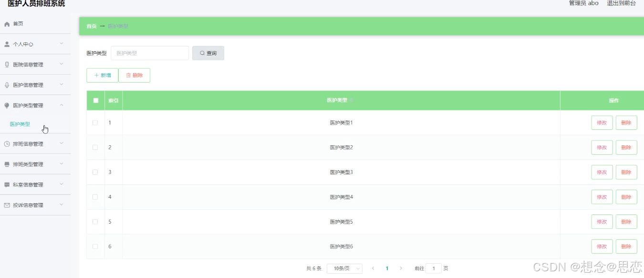Open the 10条/页 page size dropdown

coord(344,268)
